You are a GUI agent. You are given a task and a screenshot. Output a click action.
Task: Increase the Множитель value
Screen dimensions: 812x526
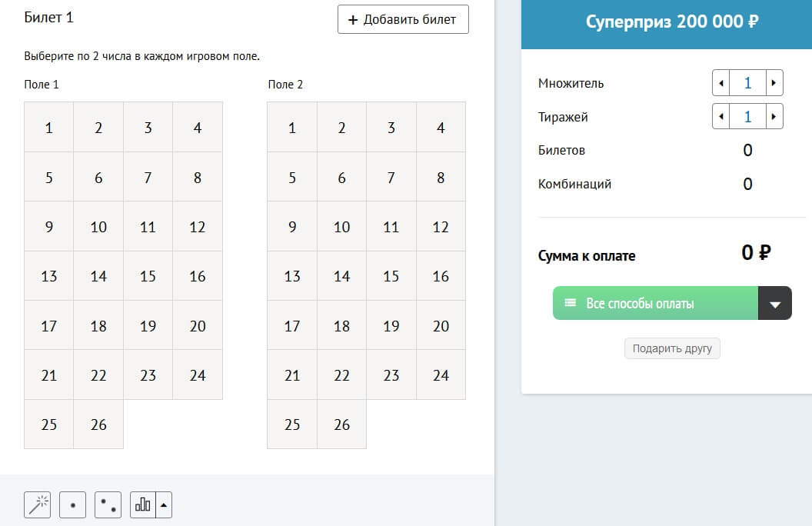(774, 83)
